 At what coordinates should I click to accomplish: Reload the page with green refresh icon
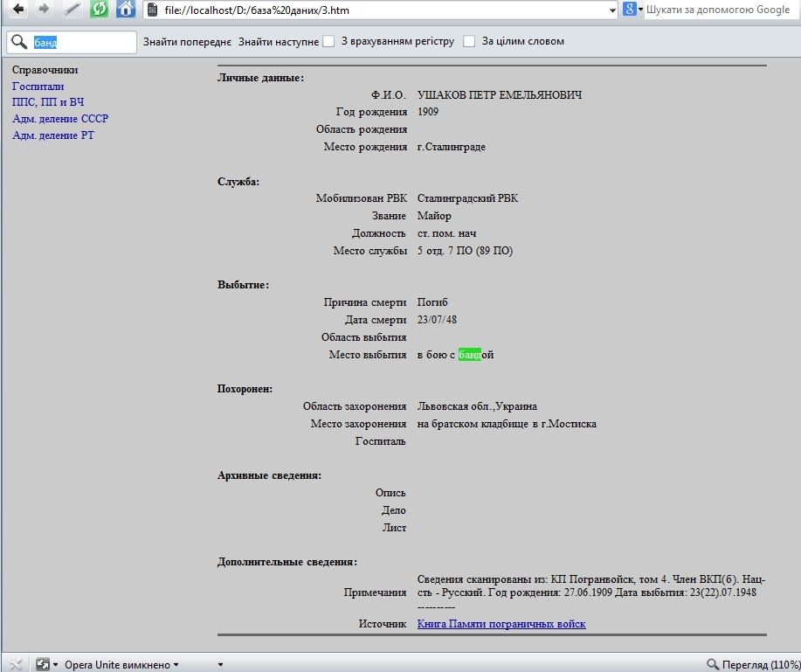[x=99, y=10]
